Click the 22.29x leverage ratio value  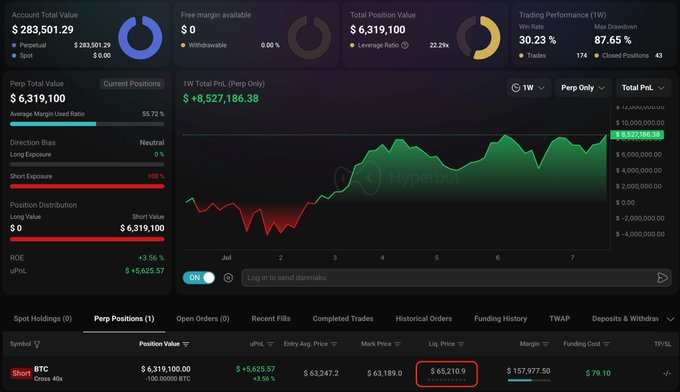(x=439, y=45)
